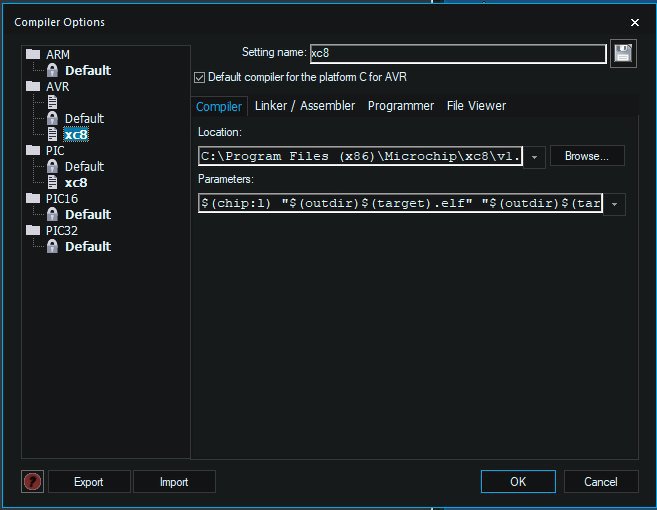This screenshot has height=510, width=657.
Task: Click the lock icon of ARM Default
Action: pos(52,70)
